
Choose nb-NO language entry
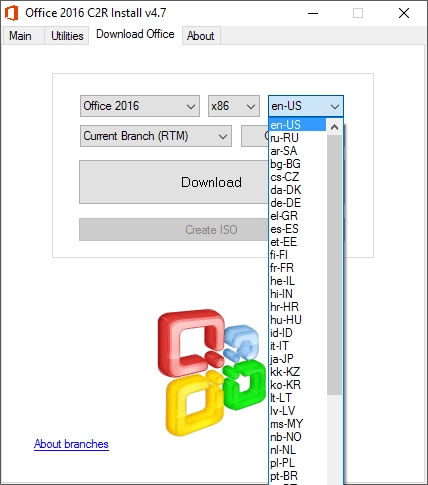(297, 437)
